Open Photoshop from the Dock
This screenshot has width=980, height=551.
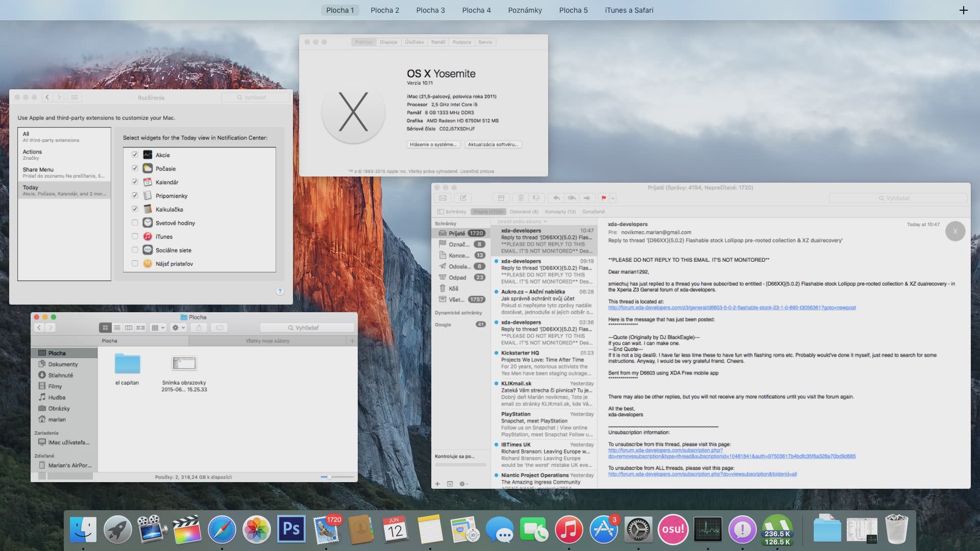click(291, 529)
